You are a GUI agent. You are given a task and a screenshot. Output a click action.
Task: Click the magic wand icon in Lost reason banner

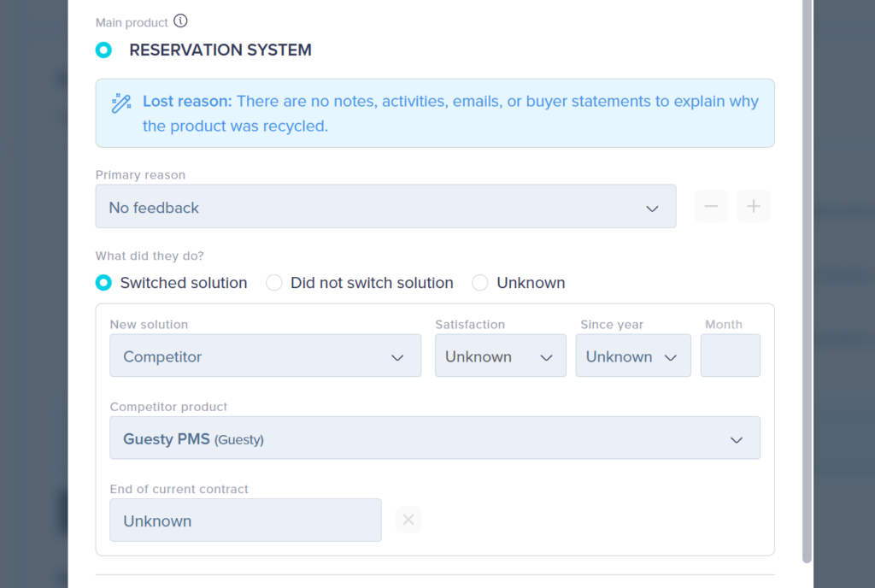[x=121, y=103]
